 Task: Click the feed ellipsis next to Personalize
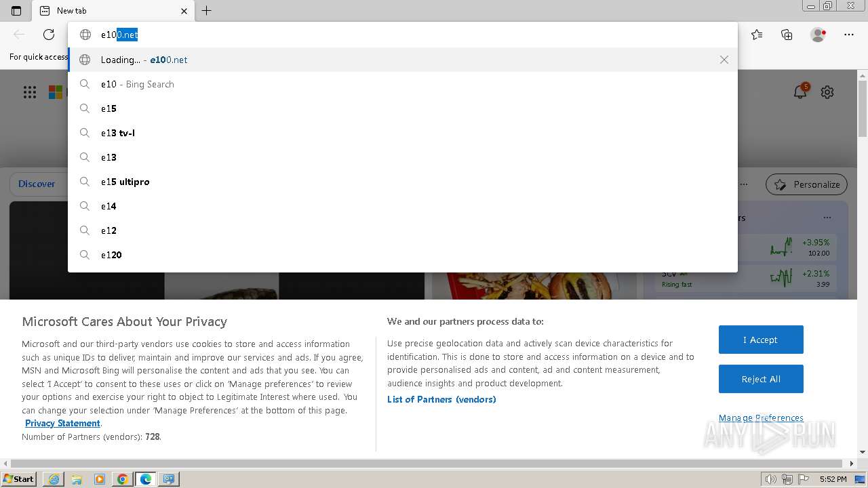(x=744, y=184)
